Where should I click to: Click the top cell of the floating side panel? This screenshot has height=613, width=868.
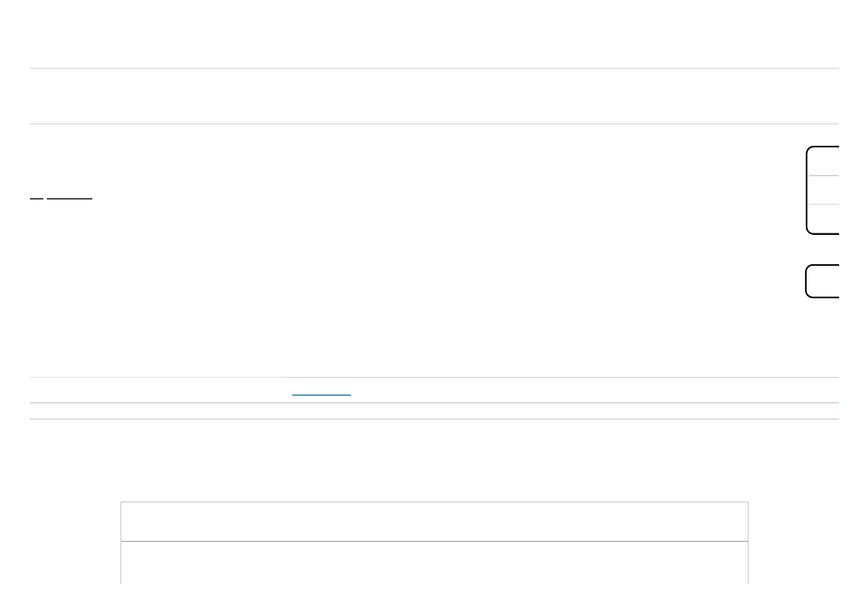click(x=824, y=161)
